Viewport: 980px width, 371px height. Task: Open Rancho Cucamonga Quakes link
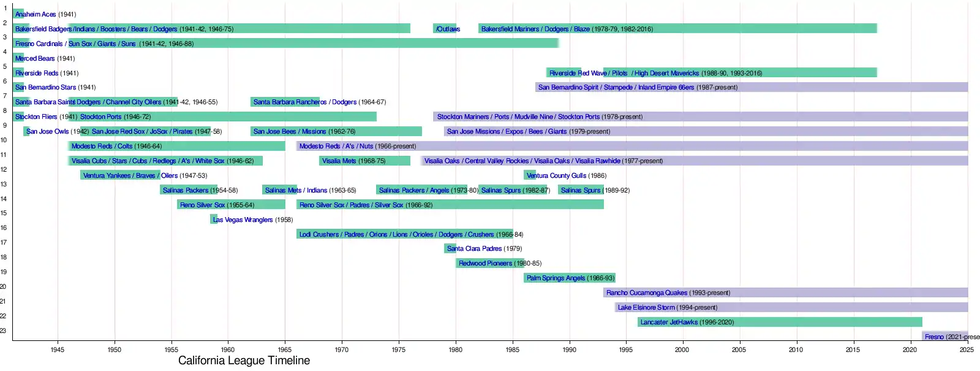646,293
